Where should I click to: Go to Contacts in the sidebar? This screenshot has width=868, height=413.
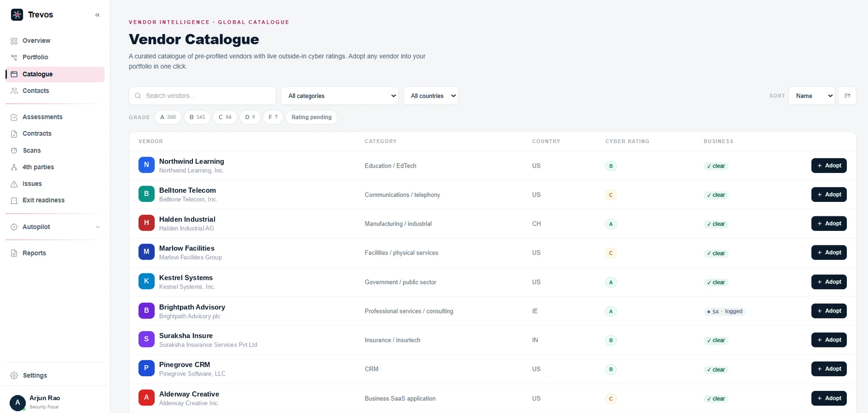tap(54, 91)
